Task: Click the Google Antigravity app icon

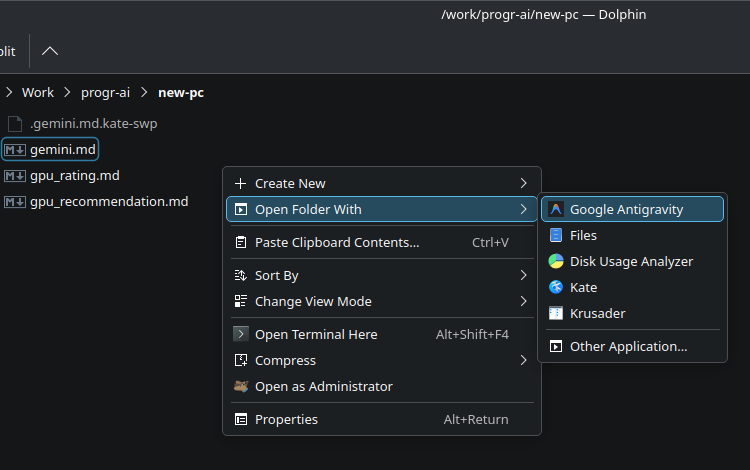Action: click(556, 210)
